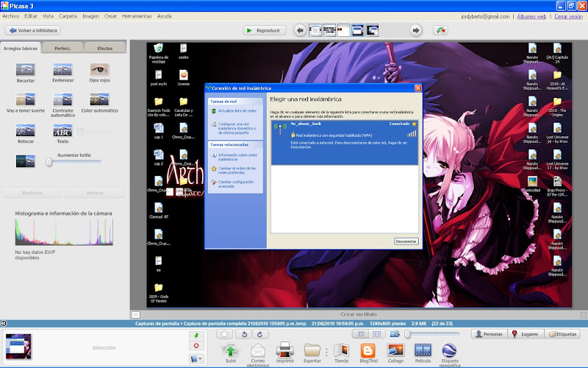Screen dimensions: 588x368
Task: Click the BlogThis! icon
Action: tap(368, 350)
